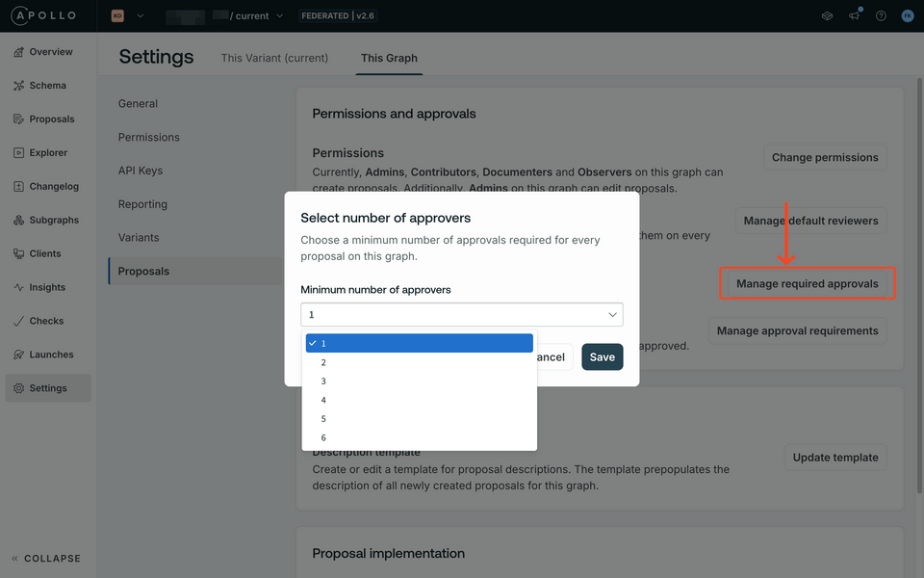Click the Changelog sidebar label

[54, 186]
